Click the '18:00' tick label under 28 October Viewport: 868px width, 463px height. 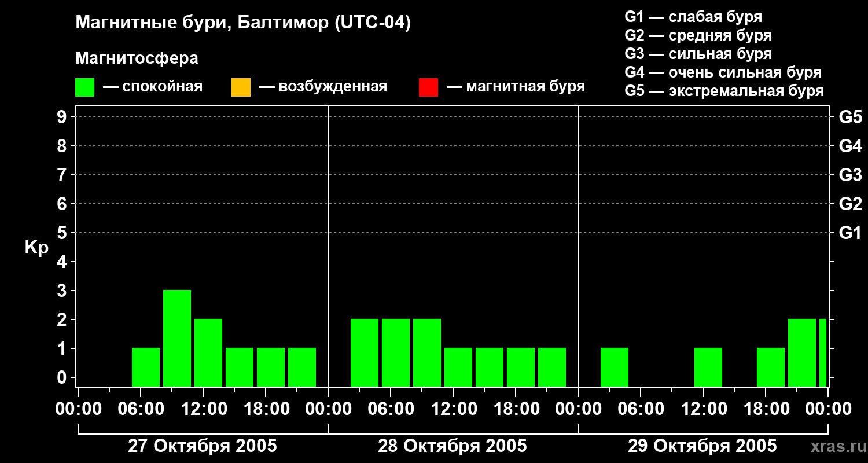tap(516, 409)
